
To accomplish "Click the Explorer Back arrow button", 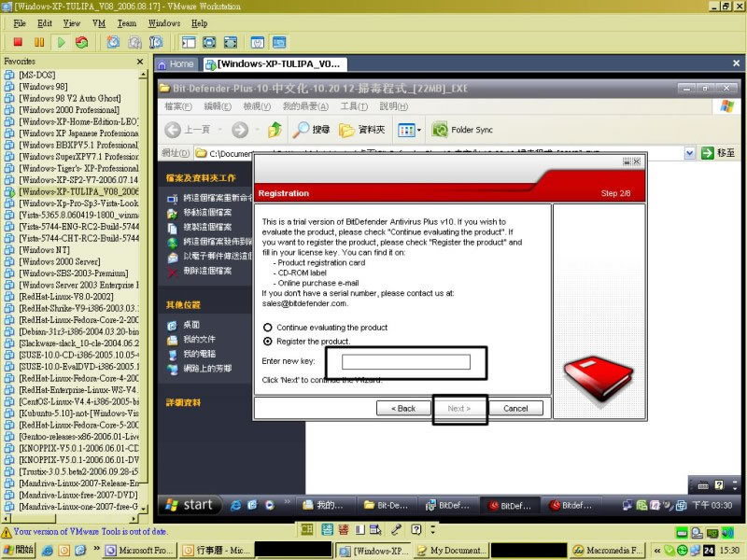I will tap(173, 129).
